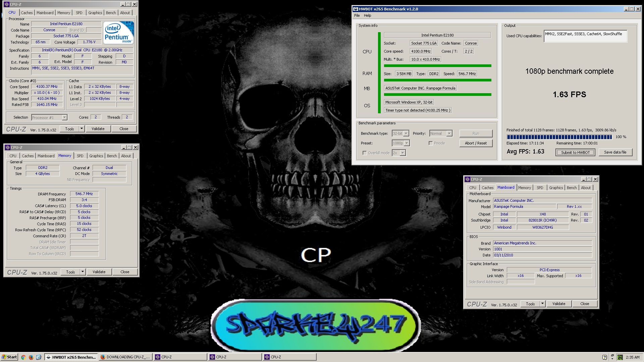
Task: Click the HWBOT x265 title bar icon
Action: click(356, 9)
